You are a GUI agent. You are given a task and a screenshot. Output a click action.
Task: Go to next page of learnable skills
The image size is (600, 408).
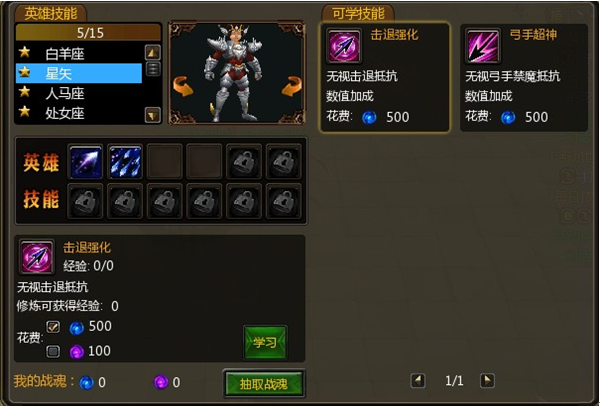pos(487,380)
